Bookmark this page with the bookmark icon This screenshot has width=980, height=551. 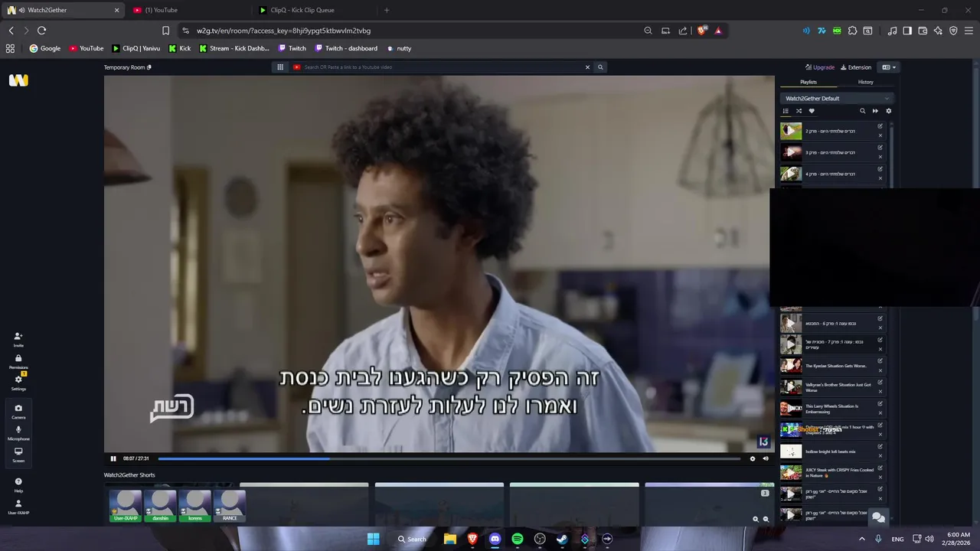(x=165, y=31)
